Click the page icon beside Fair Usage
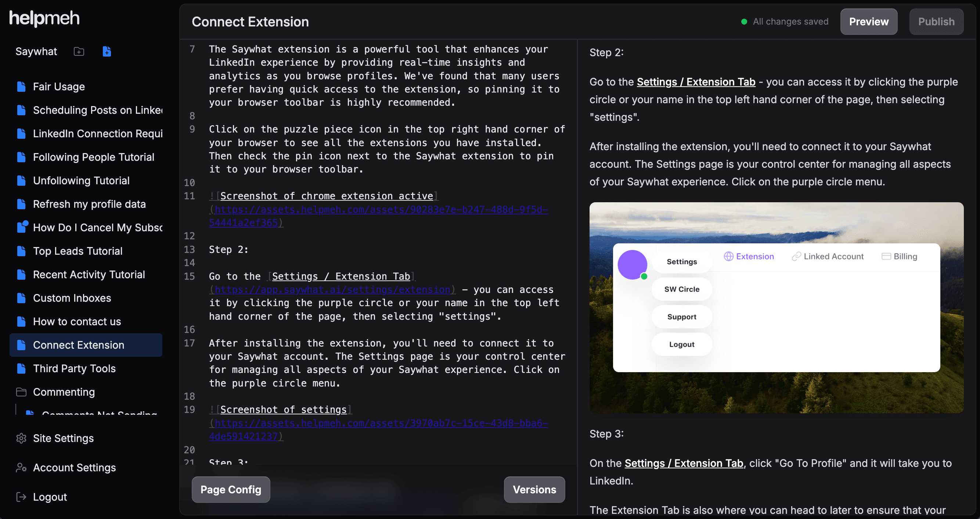This screenshot has width=980, height=519. (x=21, y=86)
